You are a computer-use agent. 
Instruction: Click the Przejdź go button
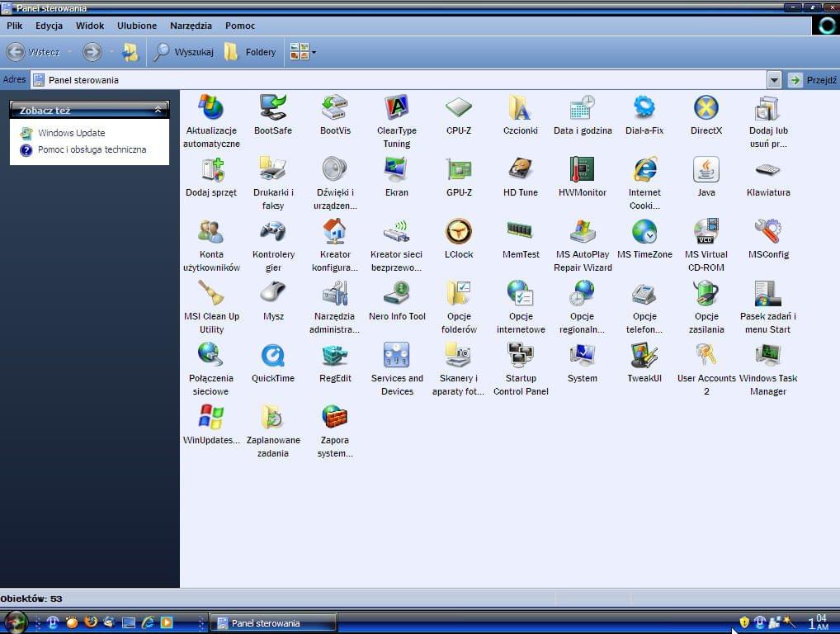pos(813,80)
